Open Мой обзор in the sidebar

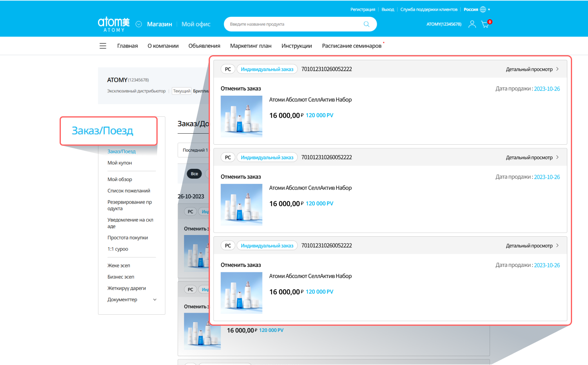(x=120, y=179)
